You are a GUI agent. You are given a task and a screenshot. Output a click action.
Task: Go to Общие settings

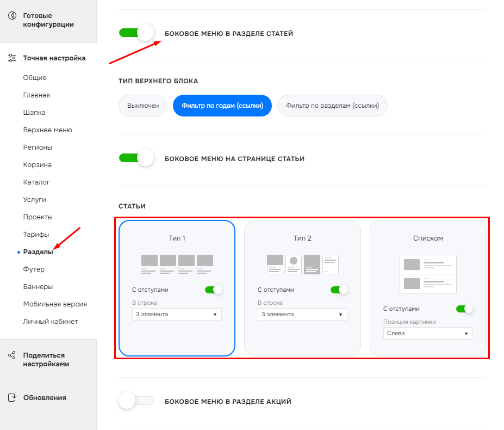(x=35, y=78)
